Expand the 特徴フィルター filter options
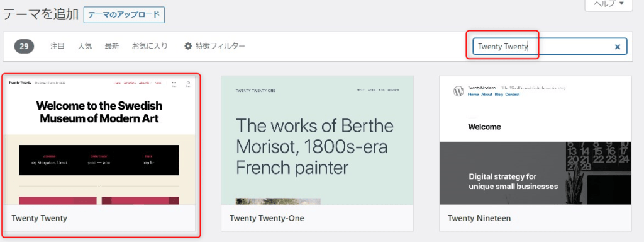 click(215, 46)
